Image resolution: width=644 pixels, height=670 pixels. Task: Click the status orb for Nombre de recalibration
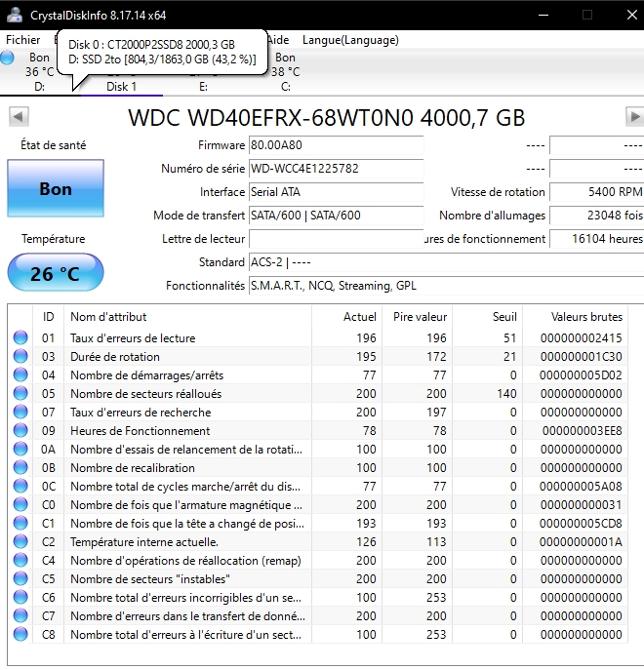click(x=20, y=468)
